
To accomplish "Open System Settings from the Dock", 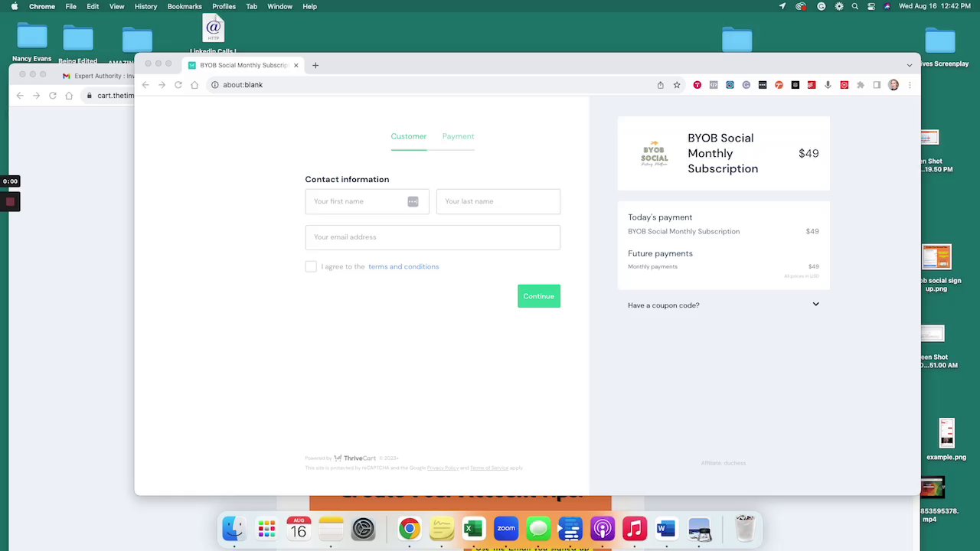I will pos(363,529).
